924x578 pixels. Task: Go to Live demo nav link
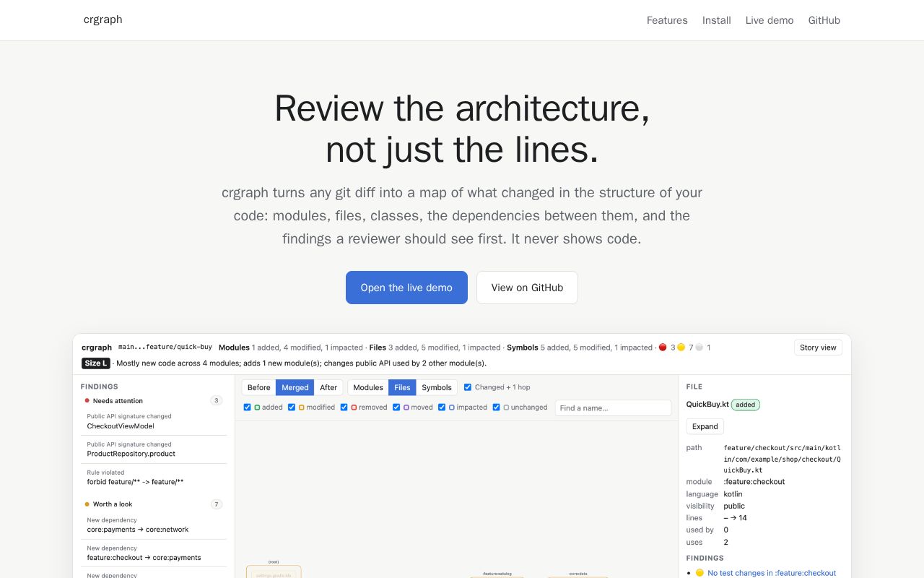tap(770, 20)
